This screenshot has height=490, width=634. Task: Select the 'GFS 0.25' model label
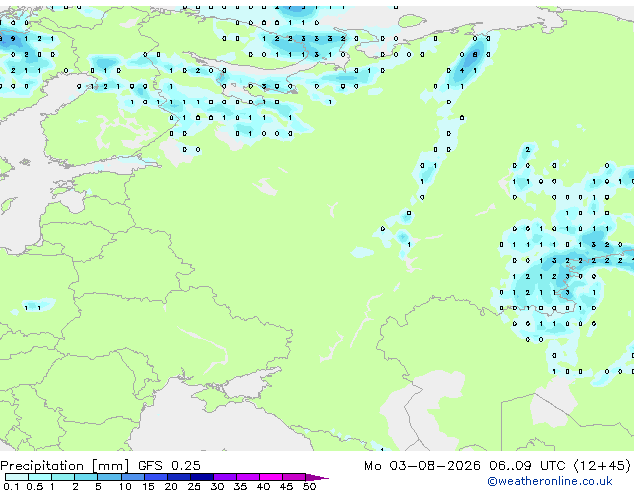169,466
